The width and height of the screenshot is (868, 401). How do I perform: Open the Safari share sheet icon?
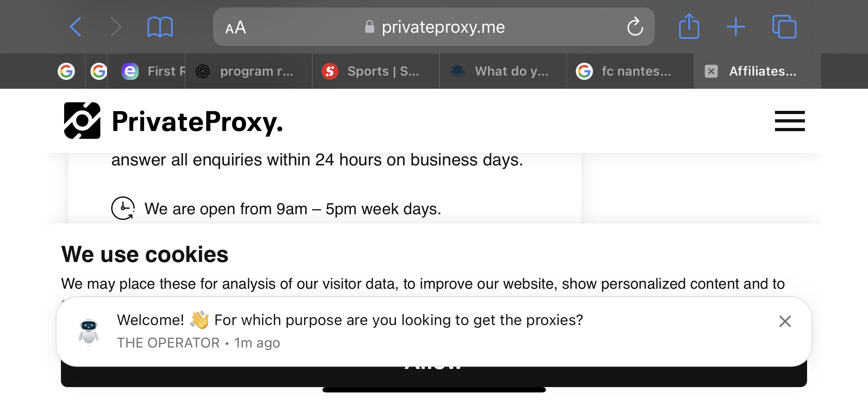coord(689,26)
